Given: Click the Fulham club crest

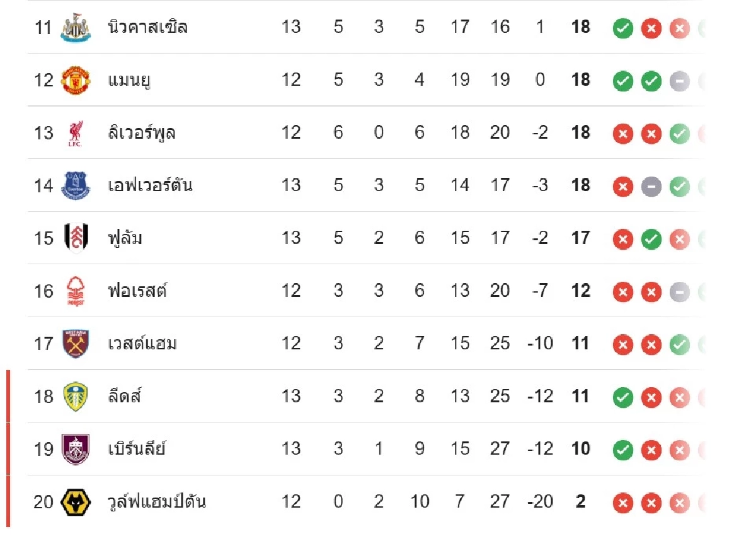Looking at the screenshot, I should (76, 238).
